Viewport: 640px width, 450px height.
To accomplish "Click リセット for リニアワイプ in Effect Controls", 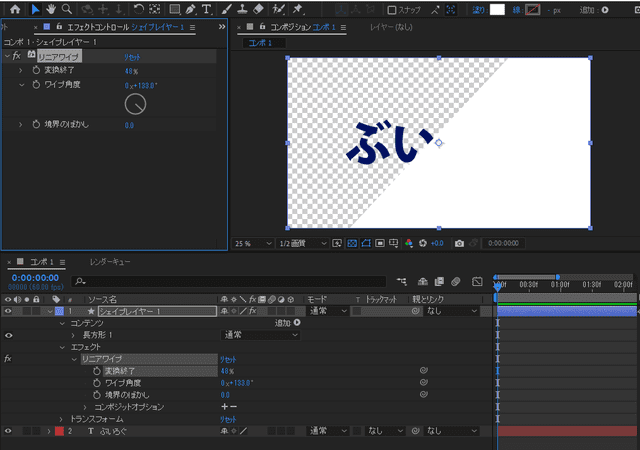I will (x=132, y=57).
